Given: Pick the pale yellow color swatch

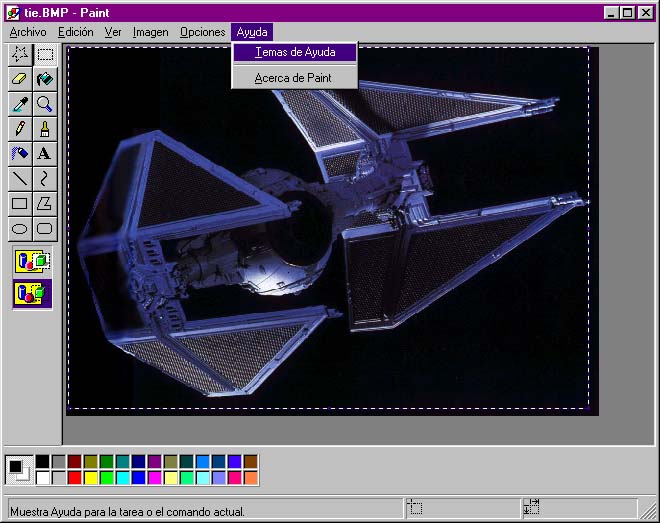Looking at the screenshot, I should point(170,478).
